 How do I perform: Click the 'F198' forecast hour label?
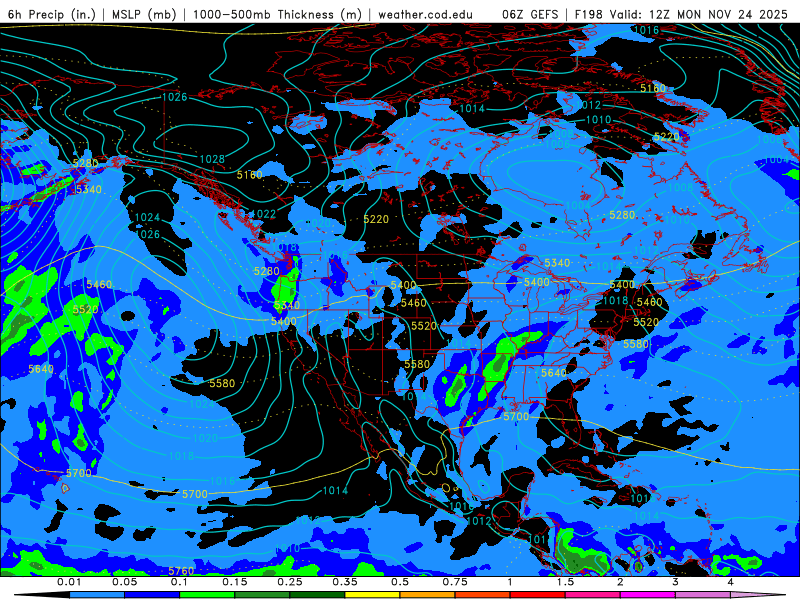coord(589,14)
